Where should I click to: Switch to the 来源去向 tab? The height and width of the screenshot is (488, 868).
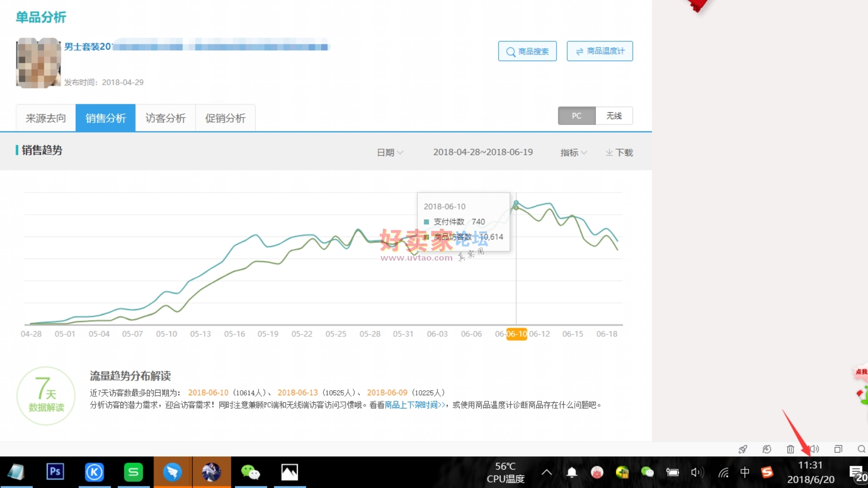(46, 118)
